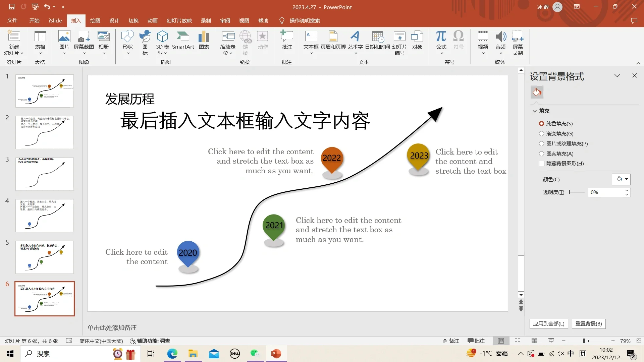
Task: Collapse the 填充 section
Action: 535,111
